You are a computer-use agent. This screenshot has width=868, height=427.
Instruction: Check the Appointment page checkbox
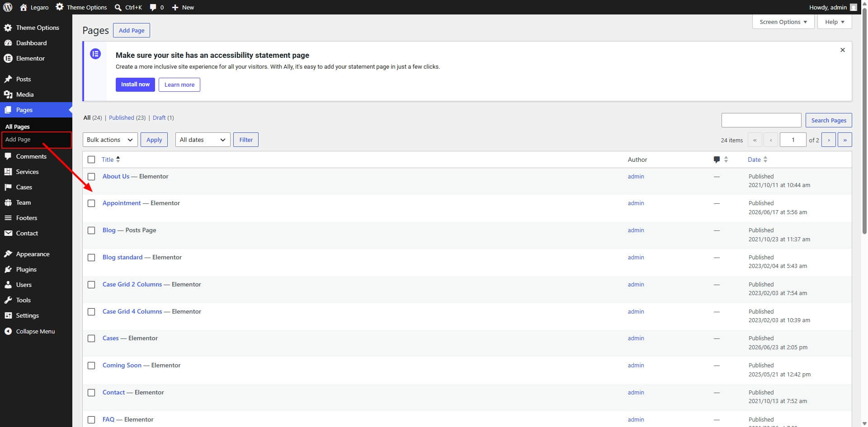(91, 203)
